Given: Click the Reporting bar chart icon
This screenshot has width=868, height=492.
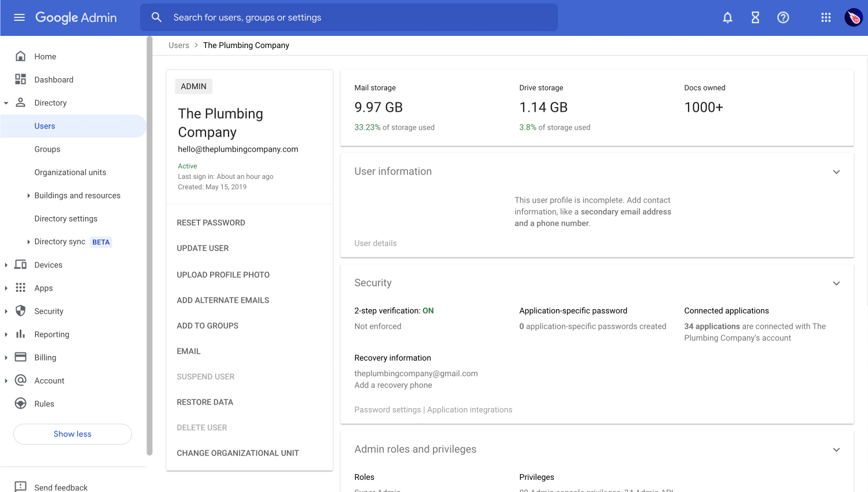Looking at the screenshot, I should click(20, 334).
